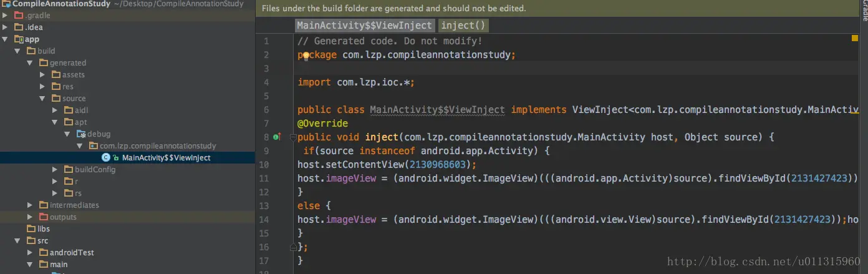This screenshot has width=868, height=274.
Task: Click the src folder icon
Action: tap(31, 240)
